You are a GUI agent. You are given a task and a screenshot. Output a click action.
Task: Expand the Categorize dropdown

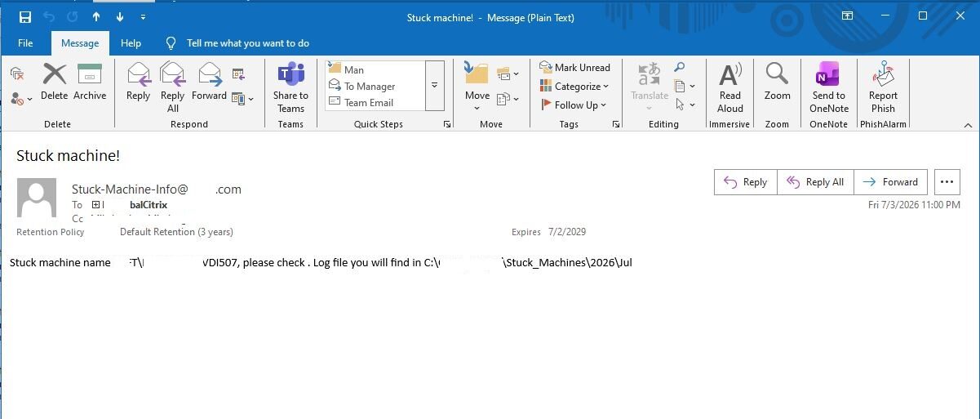pyautogui.click(x=574, y=87)
